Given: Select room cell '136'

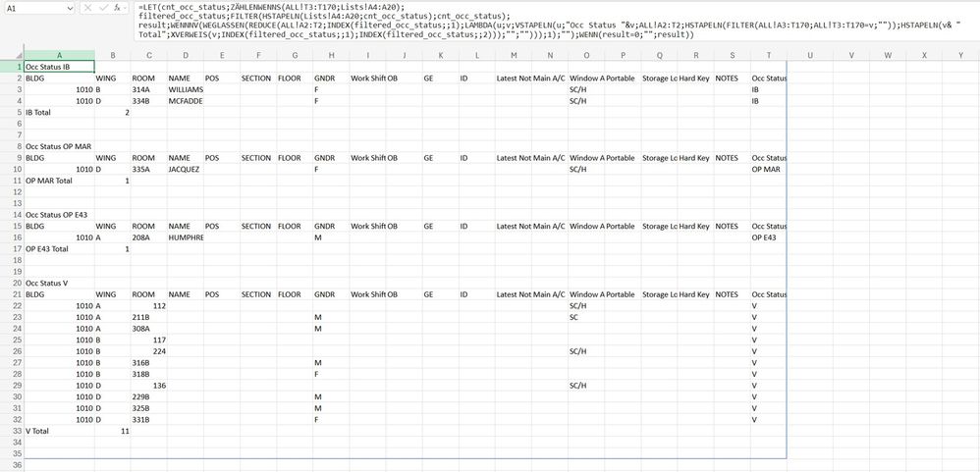Looking at the screenshot, I should coord(148,386).
